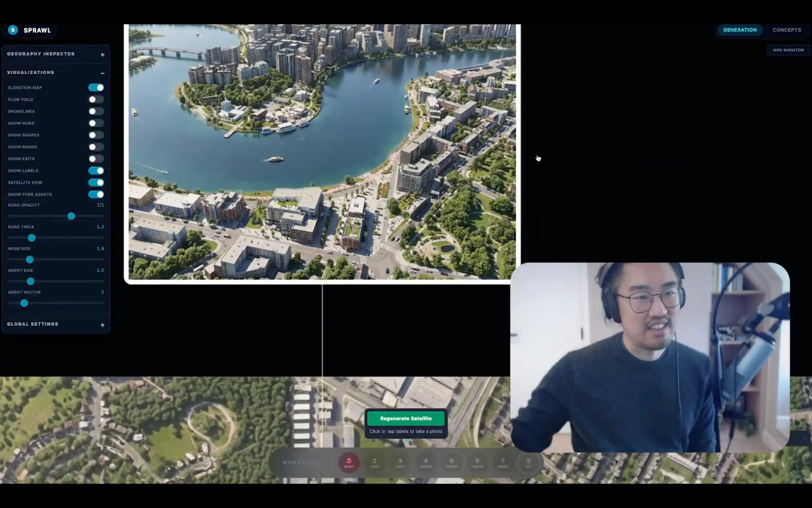Image resolution: width=812 pixels, height=508 pixels.
Task: Open the GPU Monitor
Action: pos(788,50)
